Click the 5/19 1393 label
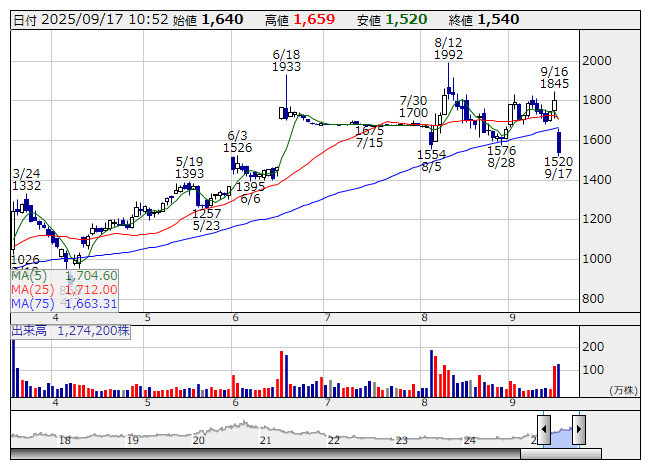This screenshot has width=653, height=470. tap(189, 167)
